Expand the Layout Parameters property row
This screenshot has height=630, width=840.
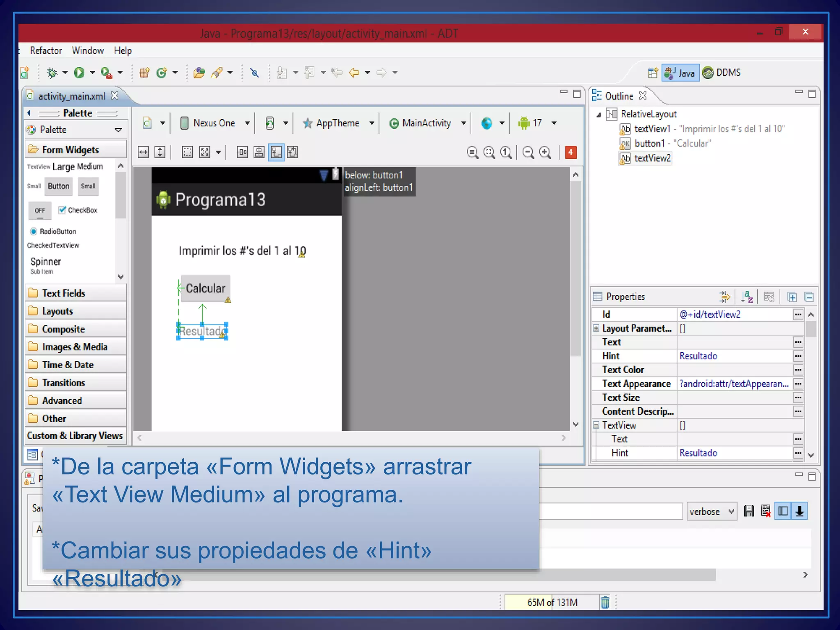596,328
